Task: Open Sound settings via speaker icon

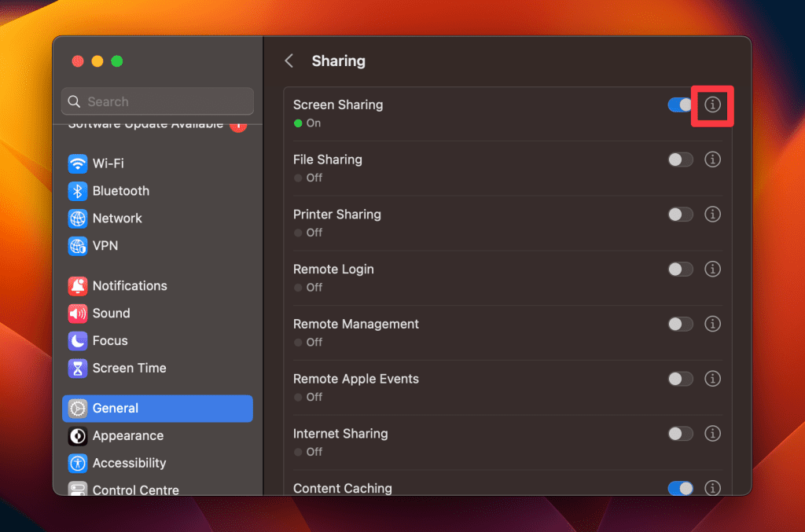Action: pos(78,314)
